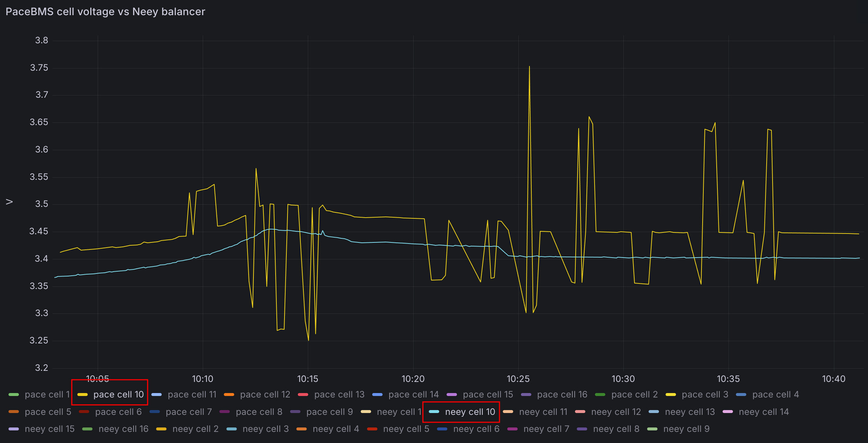This screenshot has height=443, width=868.
Task: Click the pace cell 14 legend label
Action: [x=413, y=395]
